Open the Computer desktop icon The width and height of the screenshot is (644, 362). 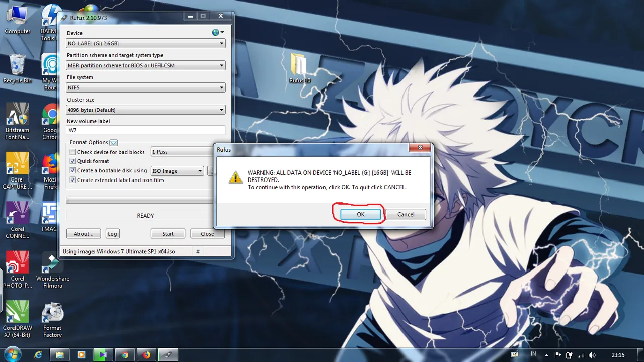[17, 20]
